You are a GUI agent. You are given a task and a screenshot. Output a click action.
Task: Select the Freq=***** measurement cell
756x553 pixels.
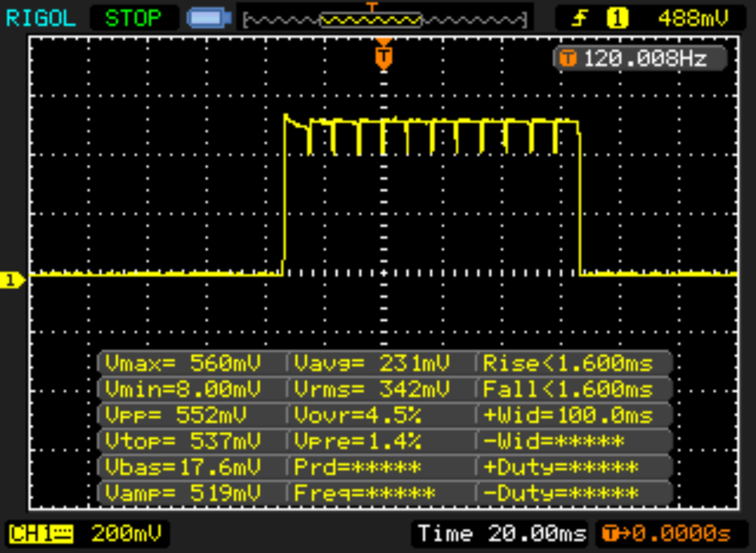pos(364,493)
